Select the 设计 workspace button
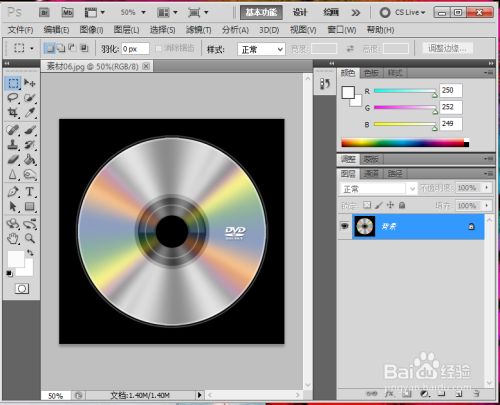Screen dimensions: 500x405 (x=300, y=13)
